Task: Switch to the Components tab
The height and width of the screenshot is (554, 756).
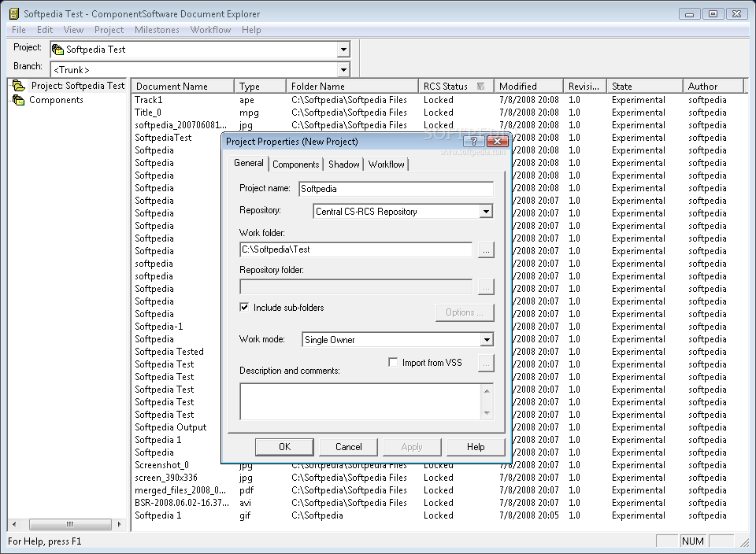Action: [x=296, y=164]
